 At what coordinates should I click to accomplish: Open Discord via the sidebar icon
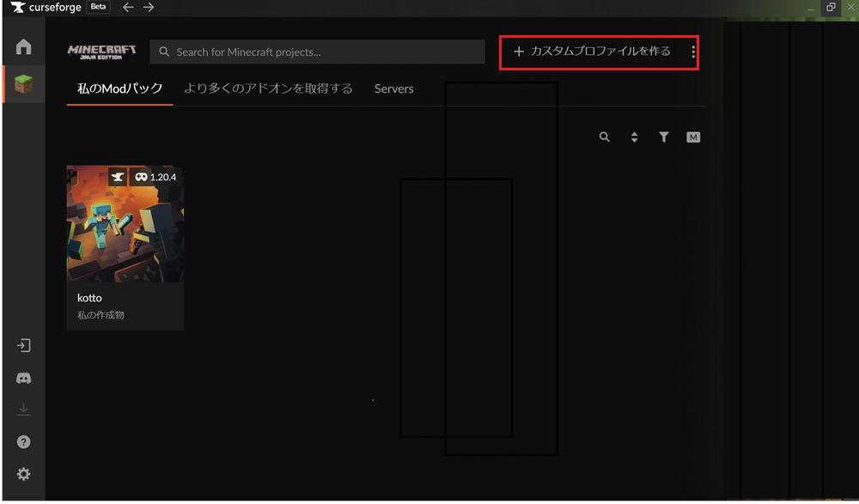(23, 378)
